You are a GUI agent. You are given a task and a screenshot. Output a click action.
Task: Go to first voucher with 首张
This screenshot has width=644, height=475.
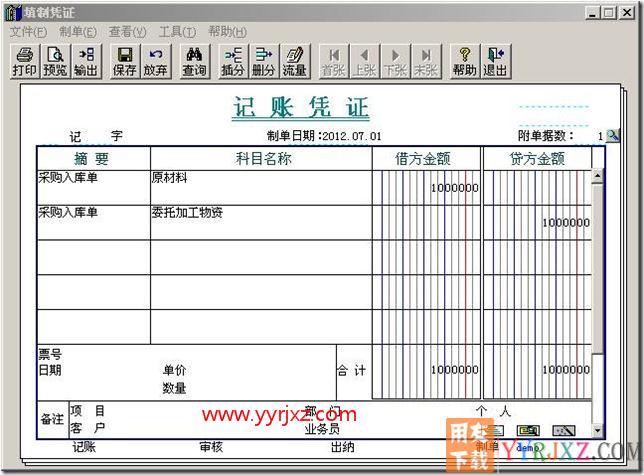(x=334, y=62)
